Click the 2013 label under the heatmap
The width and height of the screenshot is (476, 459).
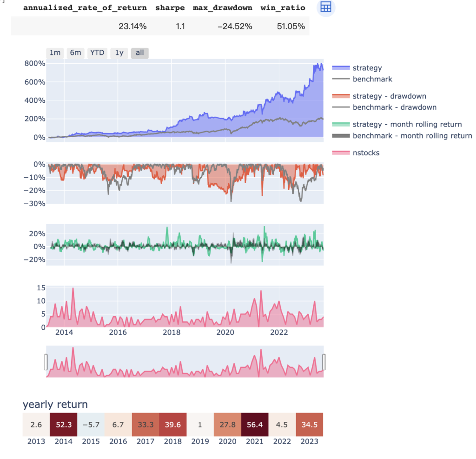coord(36,441)
